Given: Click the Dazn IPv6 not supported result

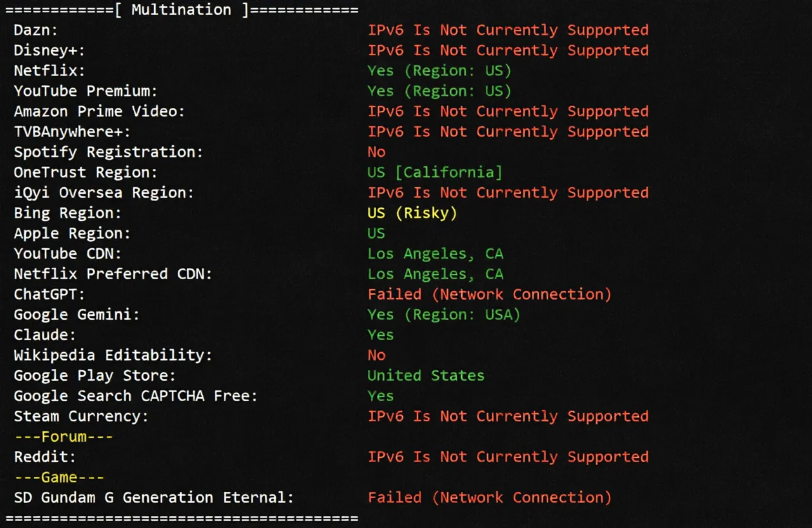Looking at the screenshot, I should (x=508, y=30).
